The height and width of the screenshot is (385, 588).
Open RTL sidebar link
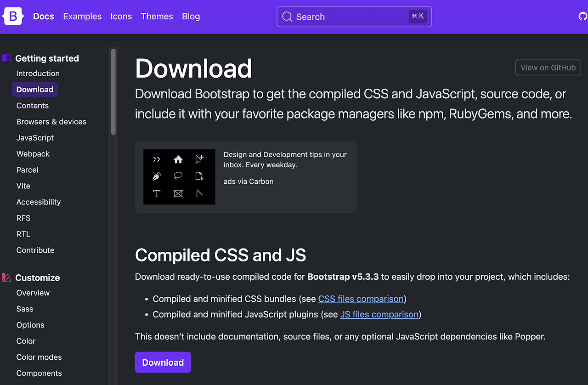[x=23, y=234]
